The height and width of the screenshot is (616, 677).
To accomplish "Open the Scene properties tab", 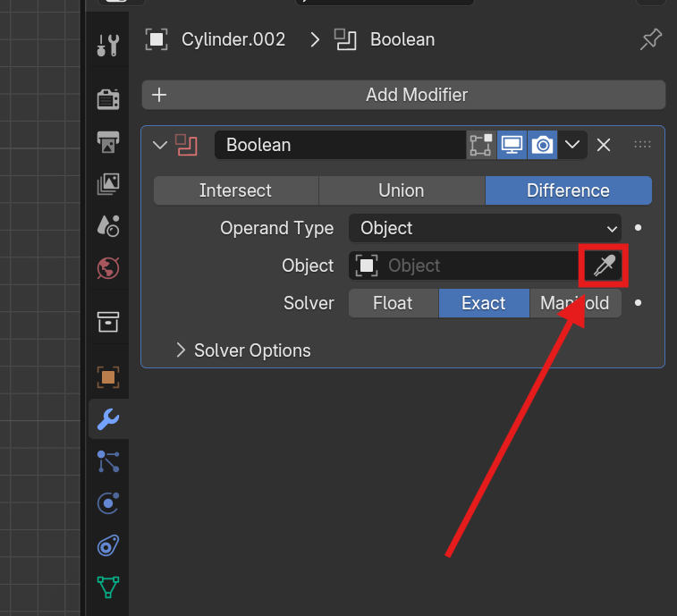I will click(108, 226).
